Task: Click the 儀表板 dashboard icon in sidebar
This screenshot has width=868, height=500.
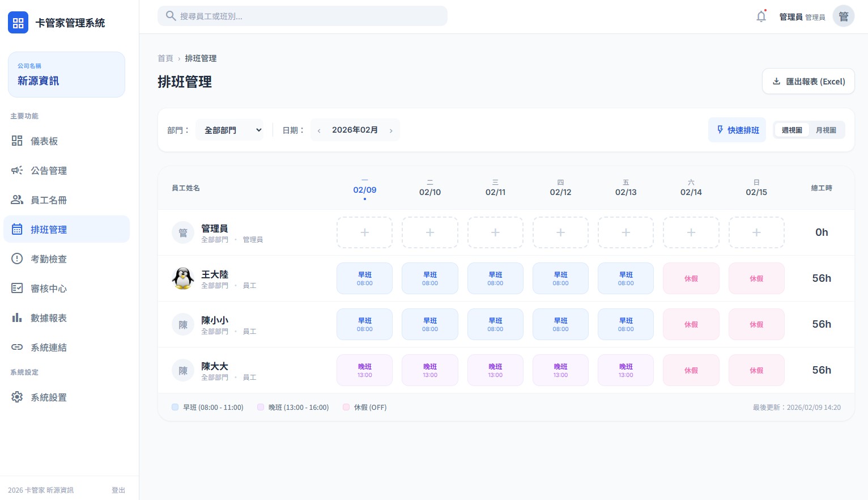Action: (17, 141)
